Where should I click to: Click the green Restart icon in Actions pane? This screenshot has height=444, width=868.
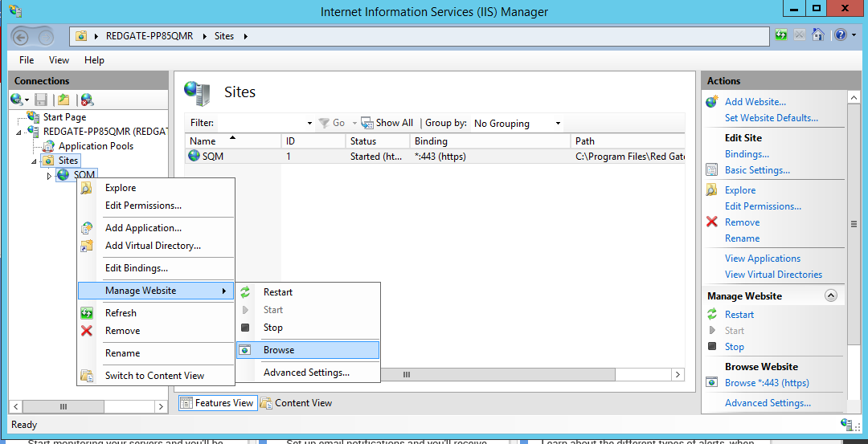pyautogui.click(x=711, y=315)
